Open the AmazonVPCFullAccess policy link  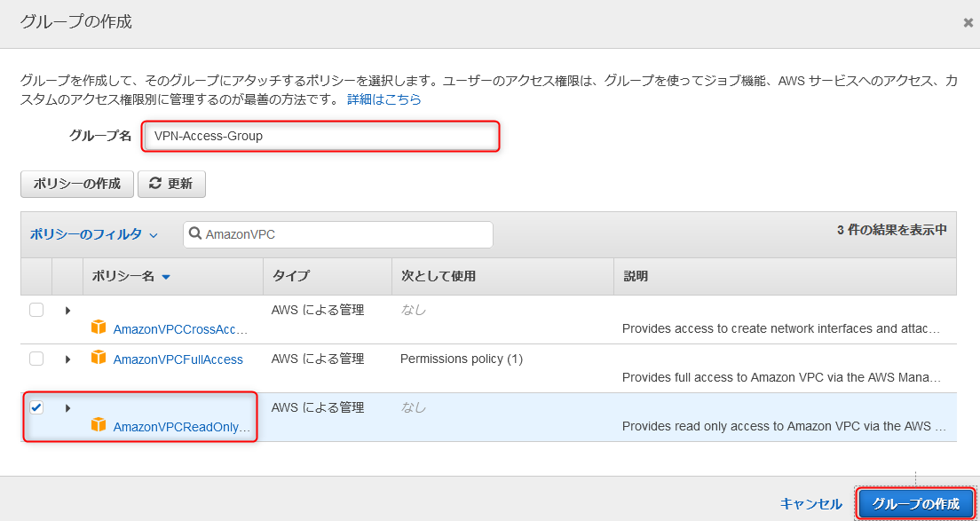point(178,359)
